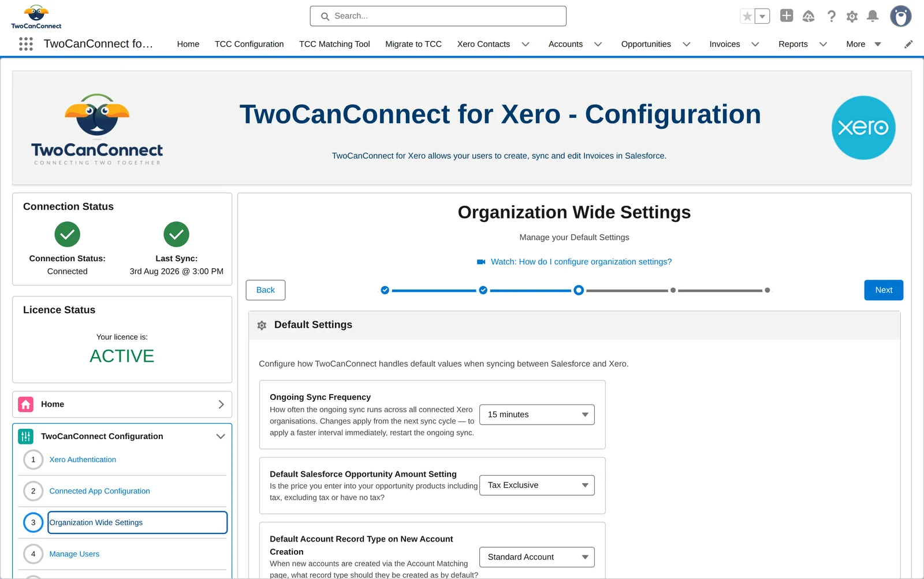Viewport: 924px width, 579px height.
Task: Open the Accounts tab
Action: coord(565,44)
